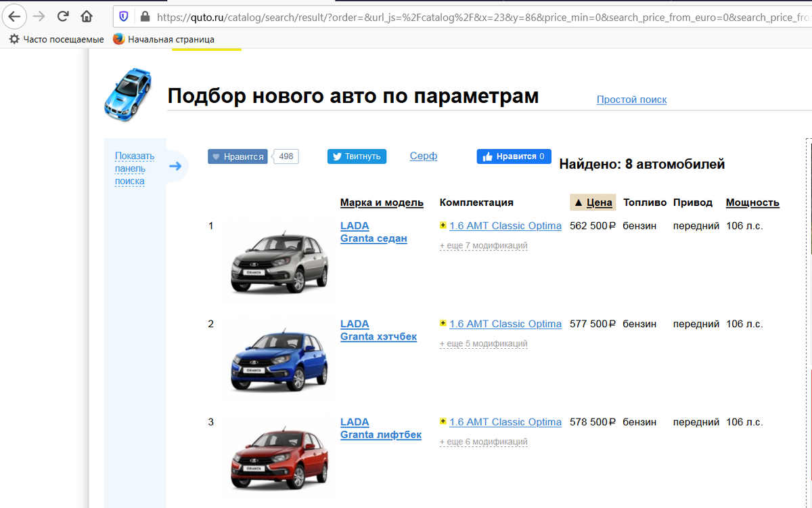
Task: Expand еще 5 модификаций
Action: pos(483,343)
